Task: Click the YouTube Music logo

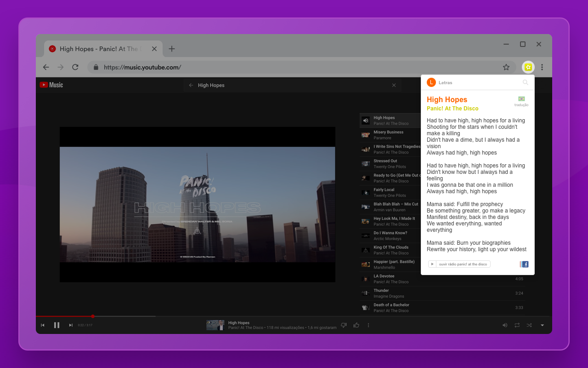Action: click(x=51, y=85)
